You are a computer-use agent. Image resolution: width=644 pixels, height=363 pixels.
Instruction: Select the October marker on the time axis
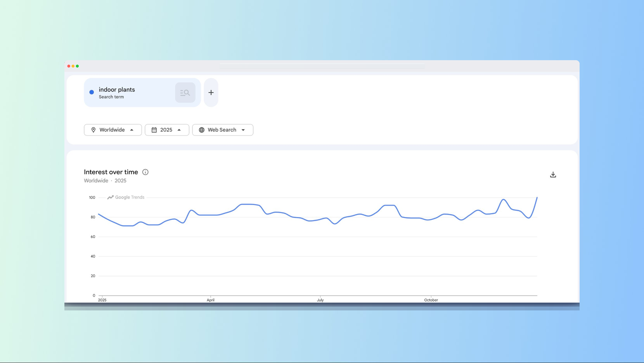(x=431, y=300)
